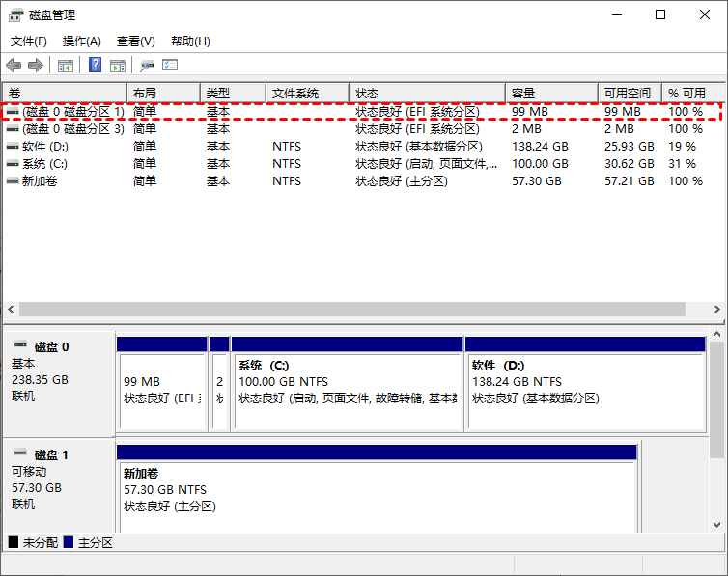Image resolution: width=728 pixels, height=576 pixels.
Task: Open the 查看(V) menu
Action: coord(135,41)
